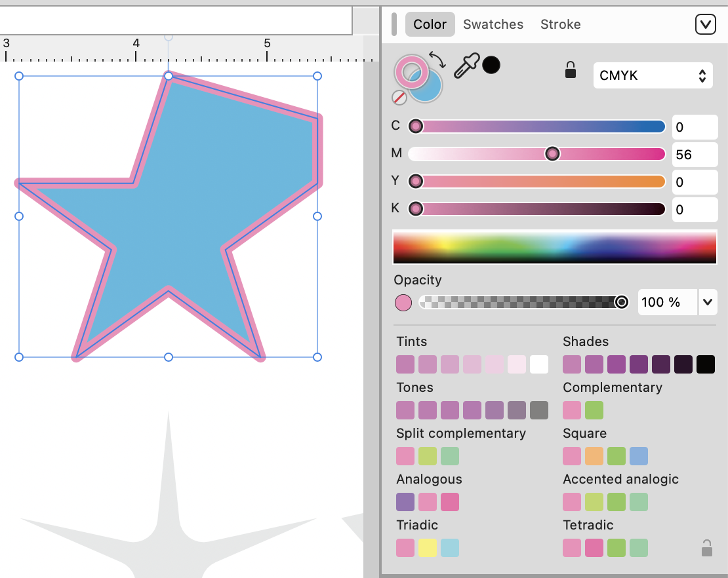The width and height of the screenshot is (728, 578).
Task: Select the purple Analogous swatch
Action: (x=405, y=502)
